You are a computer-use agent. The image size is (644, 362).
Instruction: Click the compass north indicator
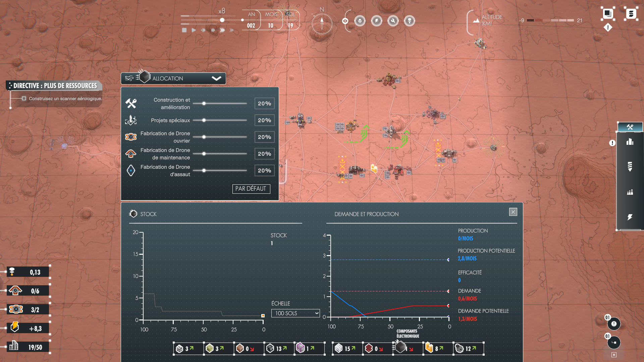coord(322,23)
